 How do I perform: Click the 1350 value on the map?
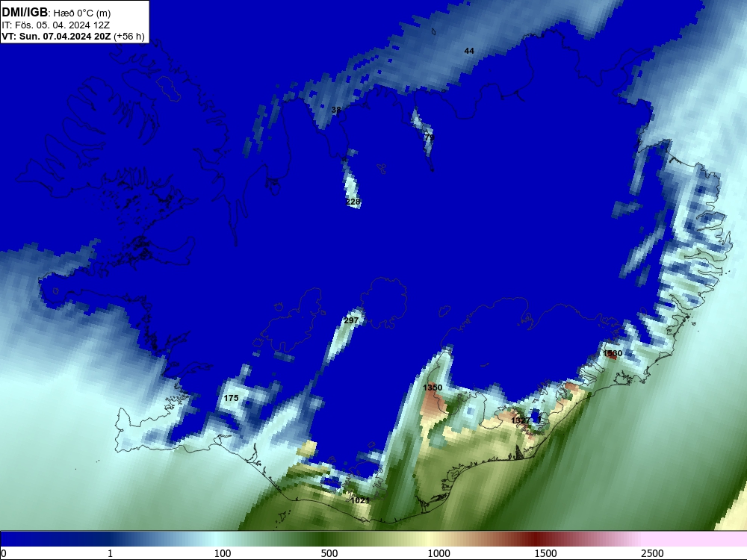tap(433, 388)
